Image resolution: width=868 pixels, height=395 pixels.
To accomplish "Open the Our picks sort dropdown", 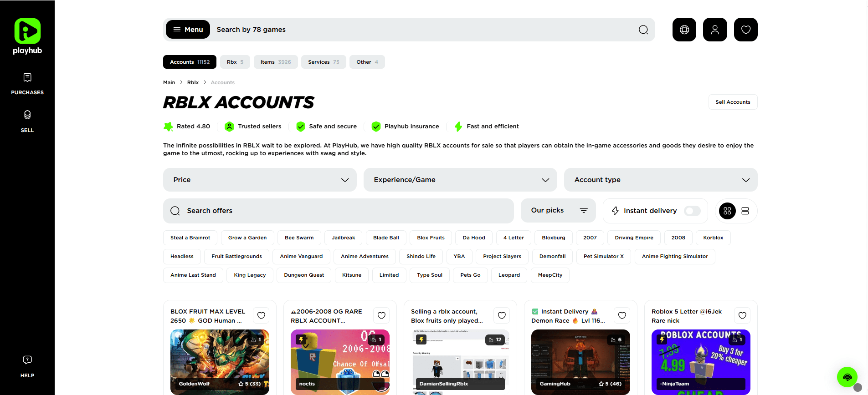I will click(x=558, y=211).
